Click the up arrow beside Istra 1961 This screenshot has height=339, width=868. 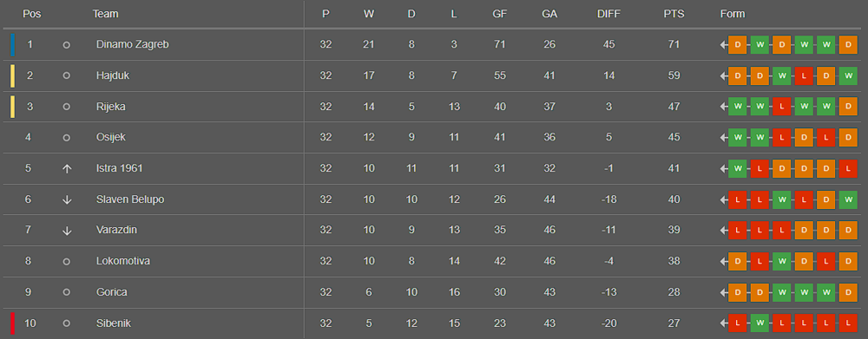[67, 169]
